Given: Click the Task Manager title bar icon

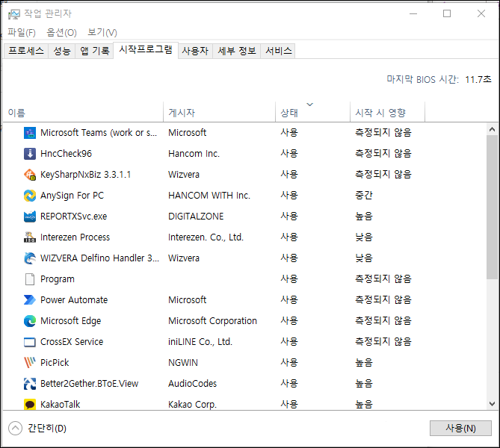Looking at the screenshot, I should (14, 14).
